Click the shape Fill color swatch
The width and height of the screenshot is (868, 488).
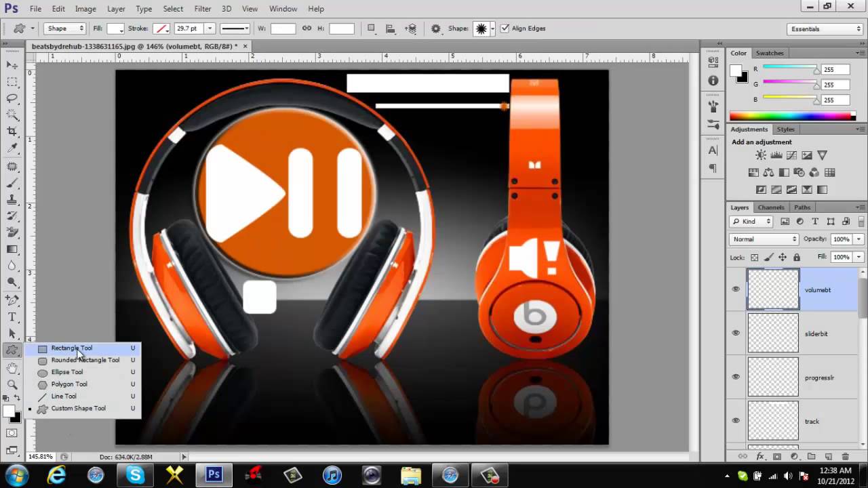115,28
